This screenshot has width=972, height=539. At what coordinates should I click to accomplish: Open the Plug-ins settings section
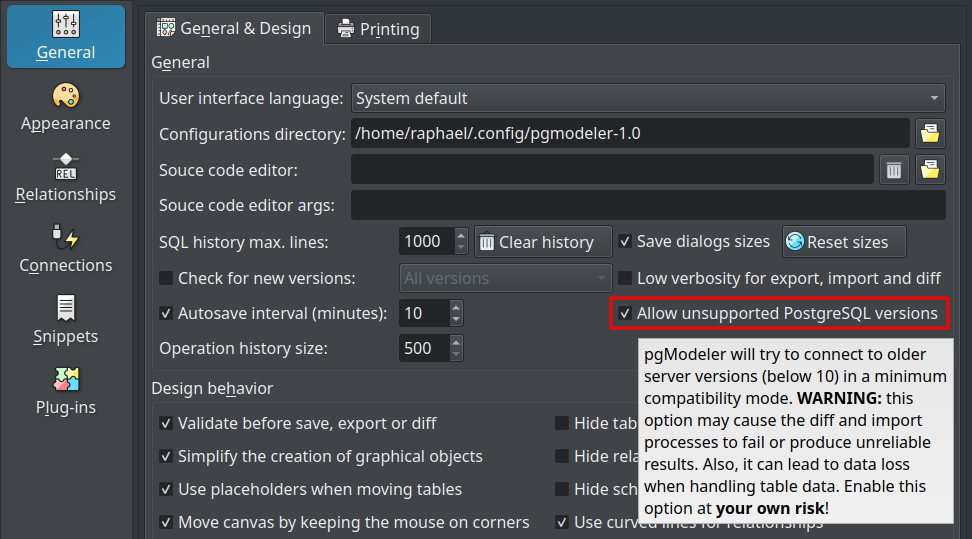pos(66,391)
